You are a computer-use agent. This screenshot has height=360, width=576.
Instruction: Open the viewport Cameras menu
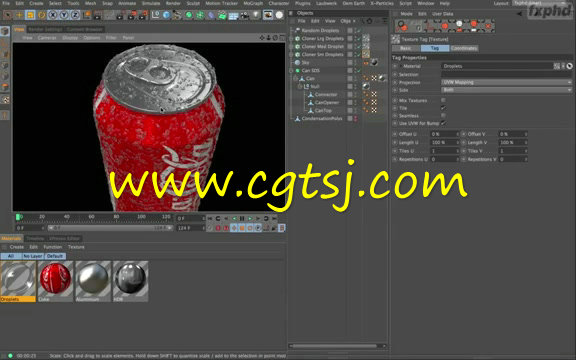[x=47, y=37]
